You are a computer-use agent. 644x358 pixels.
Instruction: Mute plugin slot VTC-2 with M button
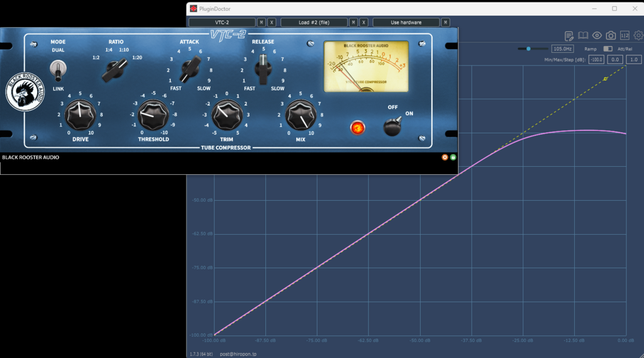(x=261, y=23)
